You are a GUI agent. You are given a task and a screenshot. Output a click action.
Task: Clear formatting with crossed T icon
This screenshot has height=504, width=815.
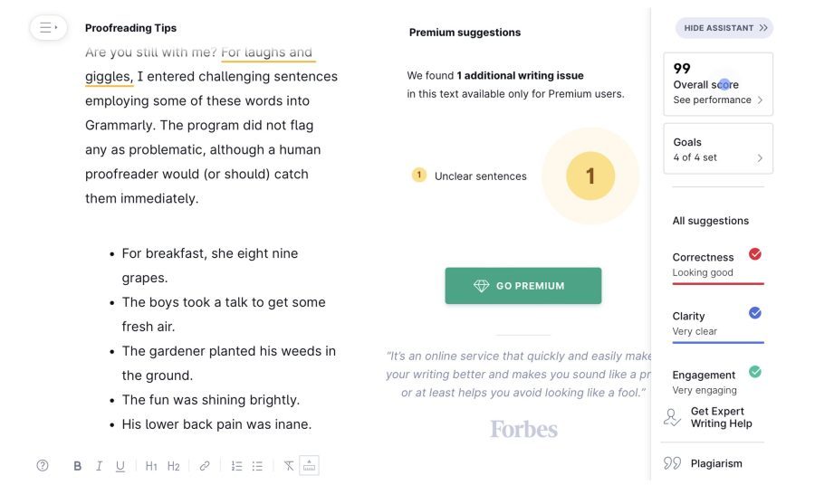pos(289,466)
